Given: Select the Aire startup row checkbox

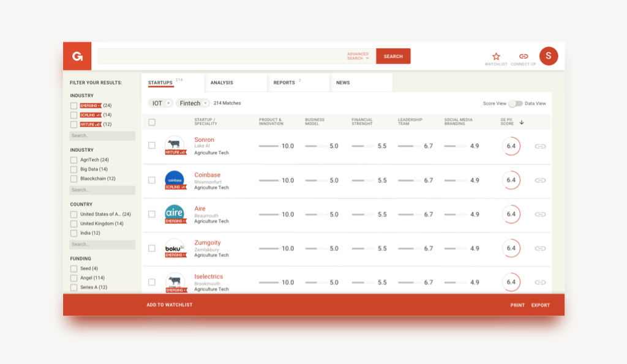Looking at the screenshot, I should click(152, 214).
